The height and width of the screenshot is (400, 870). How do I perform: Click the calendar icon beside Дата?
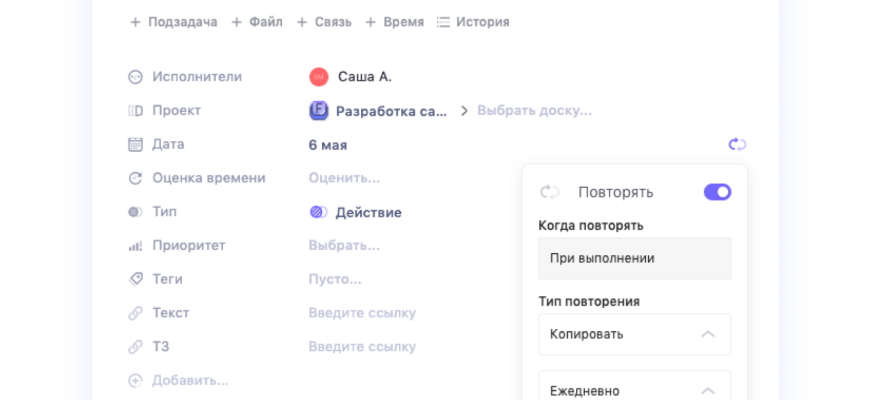[136, 145]
